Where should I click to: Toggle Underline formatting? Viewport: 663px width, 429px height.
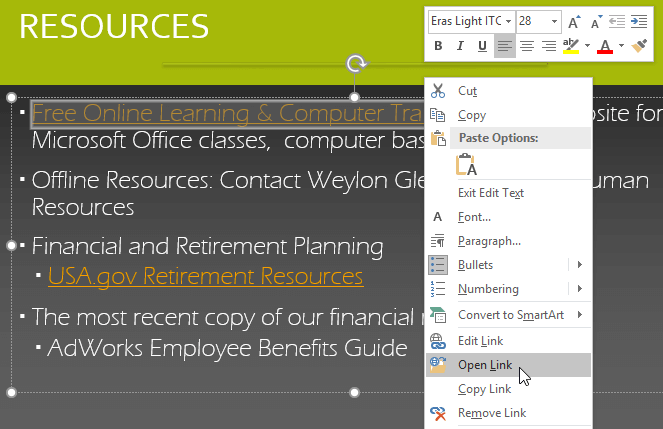point(482,46)
